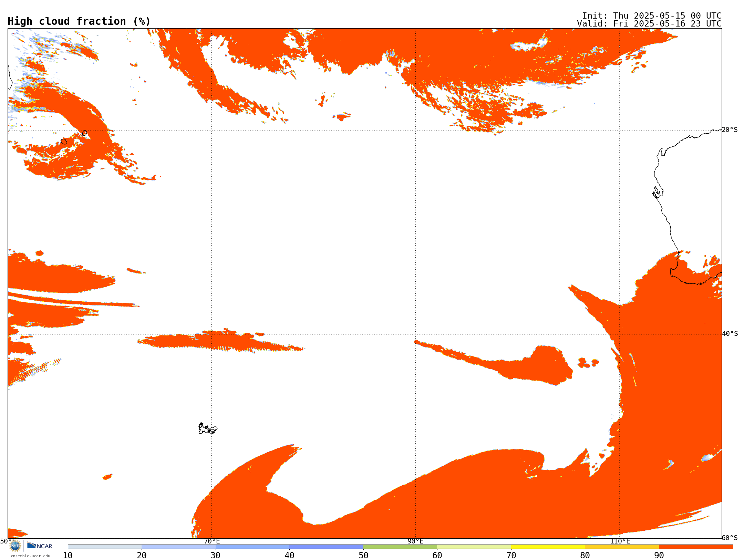This screenshot has width=744, height=560.
Task: Click the colorbar tick label 90
Action: [659, 556]
